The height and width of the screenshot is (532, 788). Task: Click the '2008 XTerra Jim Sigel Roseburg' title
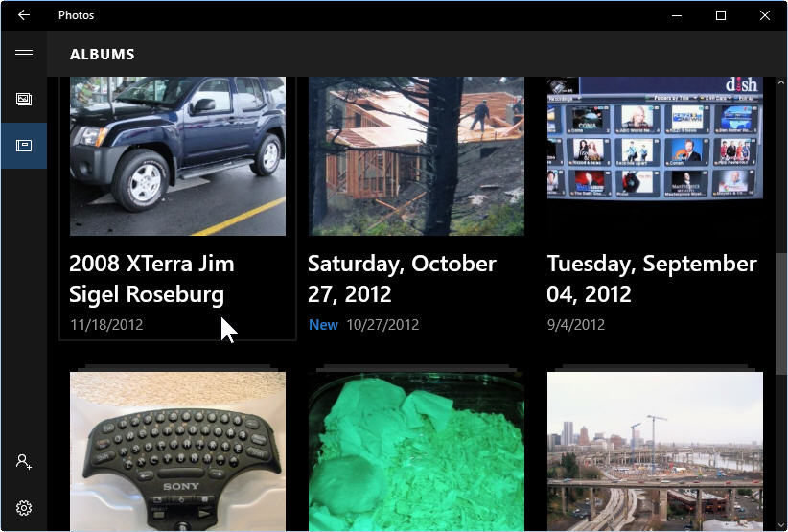pos(151,278)
